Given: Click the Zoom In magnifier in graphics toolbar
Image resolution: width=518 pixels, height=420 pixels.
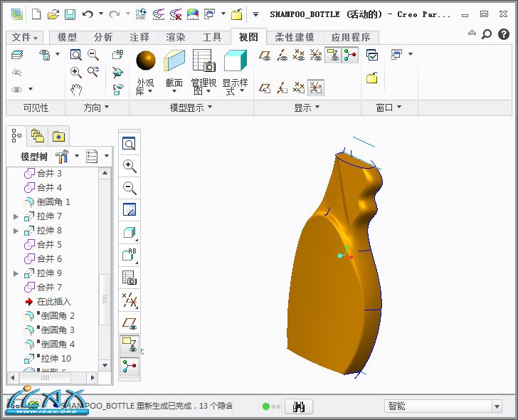Looking at the screenshot, I should tap(129, 166).
